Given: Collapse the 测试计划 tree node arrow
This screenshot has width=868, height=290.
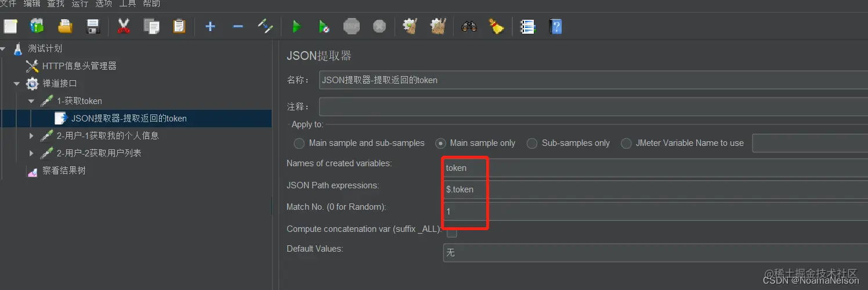Looking at the screenshot, I should [4, 48].
